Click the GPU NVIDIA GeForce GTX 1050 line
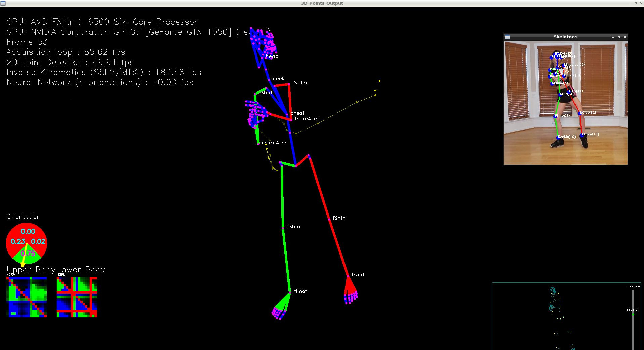The image size is (644, 350). click(138, 32)
